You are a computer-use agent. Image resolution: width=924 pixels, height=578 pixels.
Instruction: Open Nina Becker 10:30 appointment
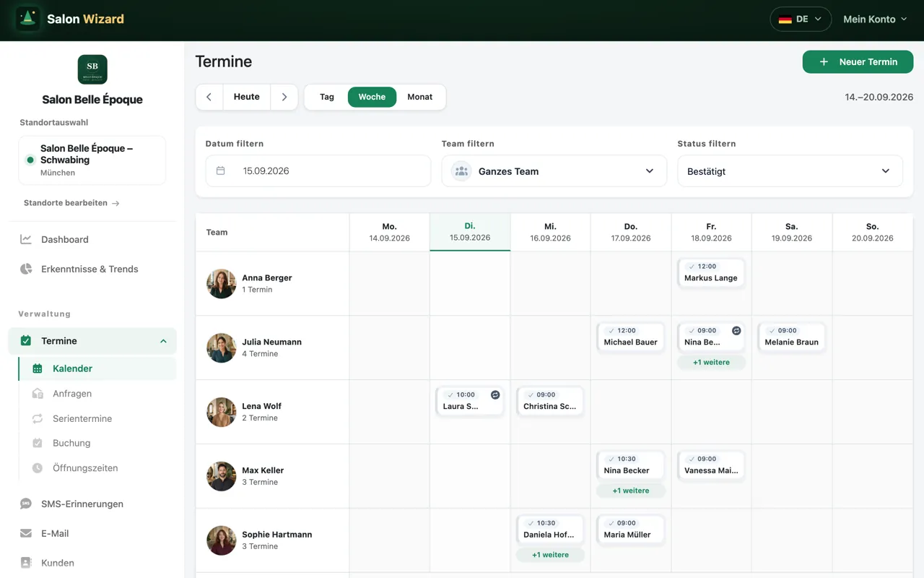tap(631, 465)
